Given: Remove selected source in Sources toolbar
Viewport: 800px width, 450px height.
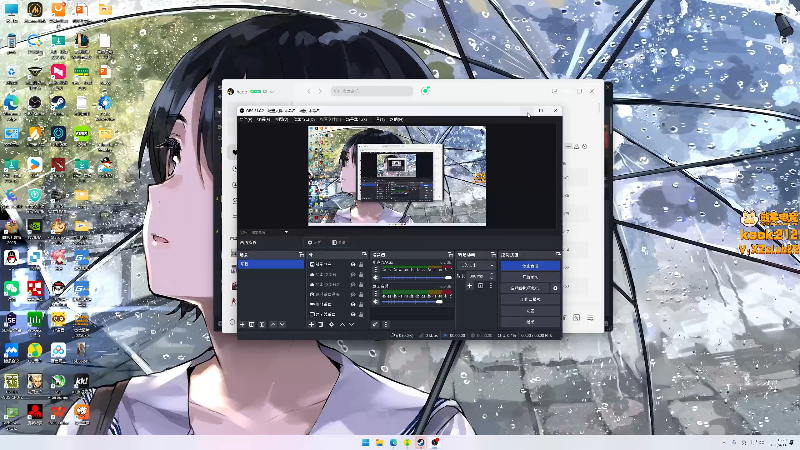Looking at the screenshot, I should click(321, 324).
